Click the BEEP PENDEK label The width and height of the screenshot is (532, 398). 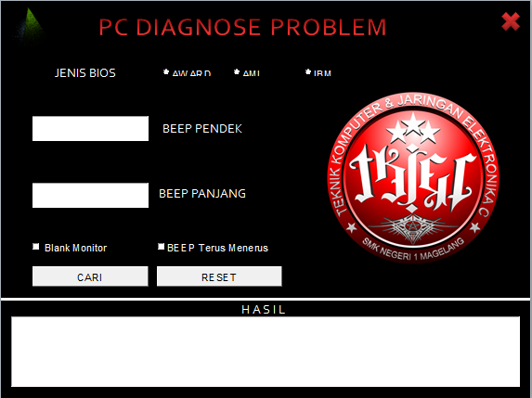(202, 128)
